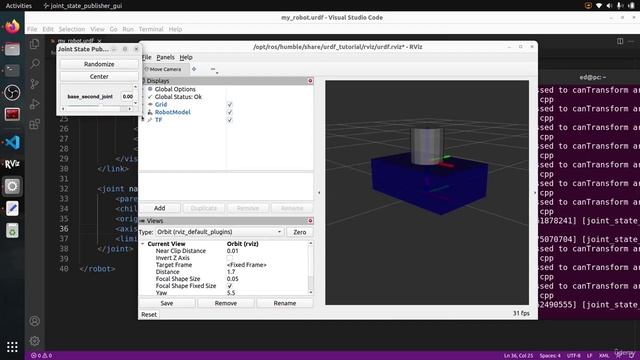
Task: Click UTF-8 encoding in status bar
Action: point(573,356)
